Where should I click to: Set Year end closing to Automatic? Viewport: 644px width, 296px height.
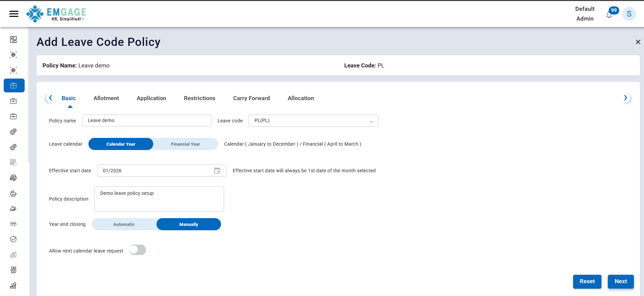(124, 224)
